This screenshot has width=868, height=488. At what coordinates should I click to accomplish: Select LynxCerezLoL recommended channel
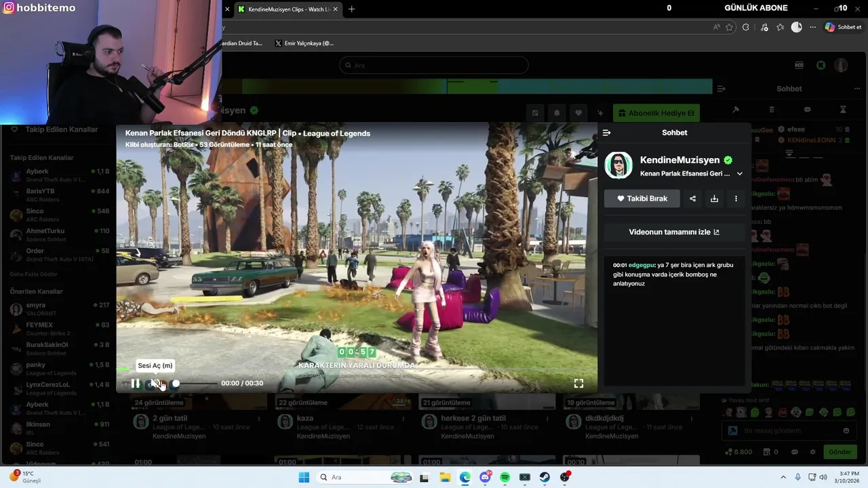(60, 388)
